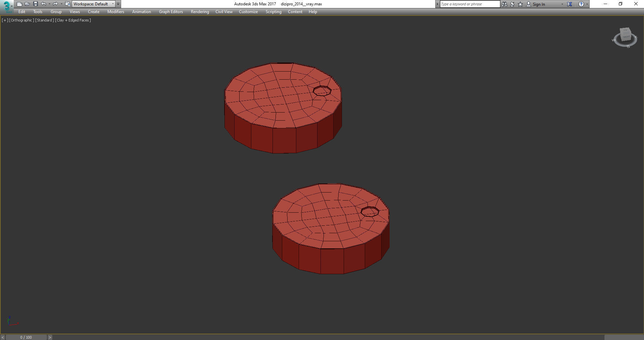Click the [Standard] viewport shading label
This screenshot has width=644, height=340.
pos(45,20)
